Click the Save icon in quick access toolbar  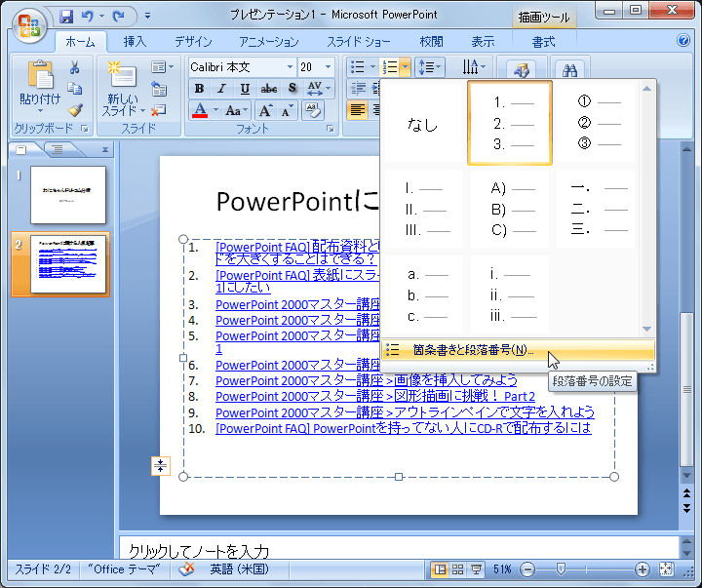66,17
